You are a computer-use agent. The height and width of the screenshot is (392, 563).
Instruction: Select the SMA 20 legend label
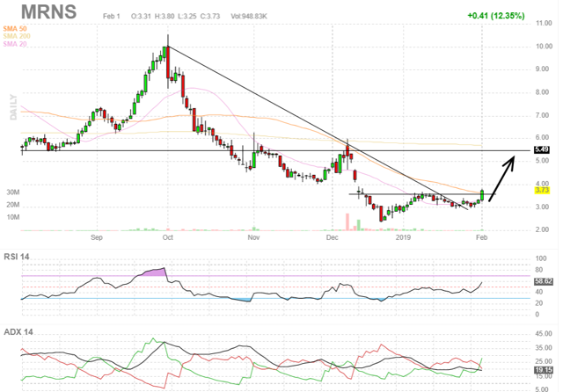pyautogui.click(x=15, y=44)
